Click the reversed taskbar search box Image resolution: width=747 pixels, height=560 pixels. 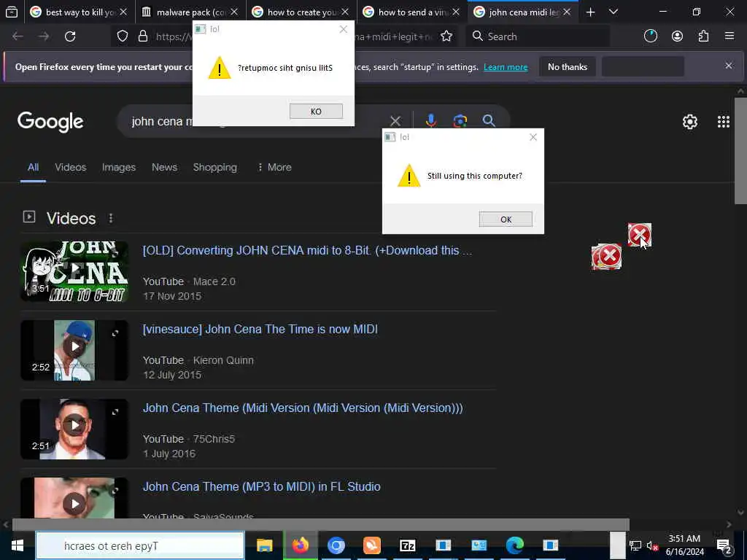140,545
